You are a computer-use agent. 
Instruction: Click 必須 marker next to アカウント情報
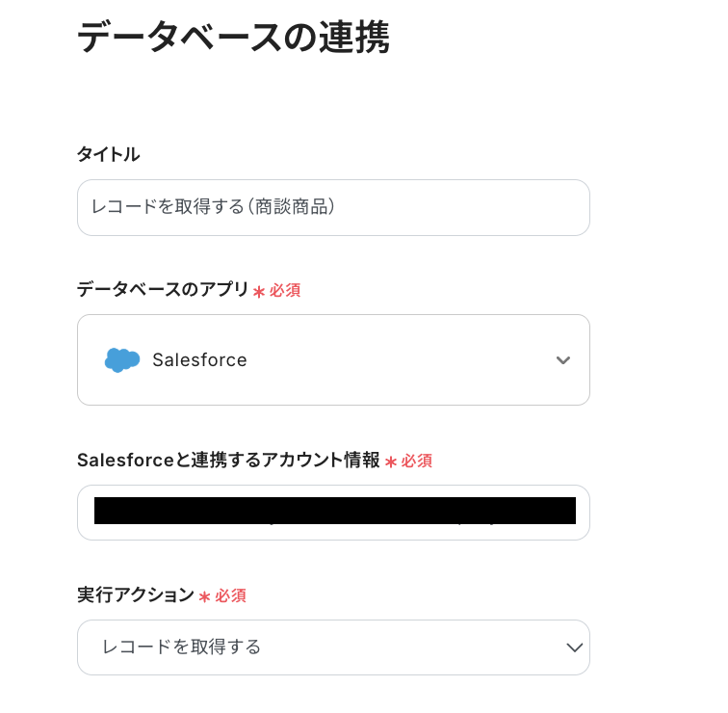417,462
